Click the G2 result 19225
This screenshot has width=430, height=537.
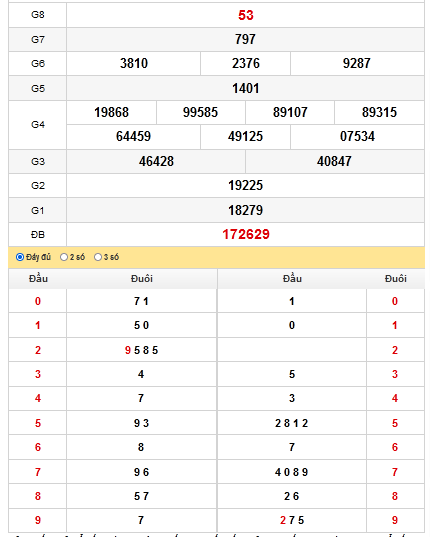(245, 185)
